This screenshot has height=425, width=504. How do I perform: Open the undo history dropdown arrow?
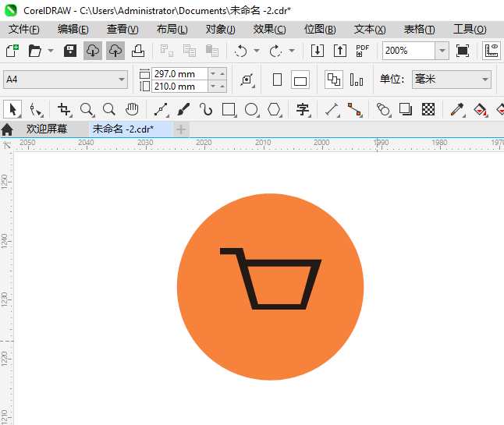click(257, 51)
